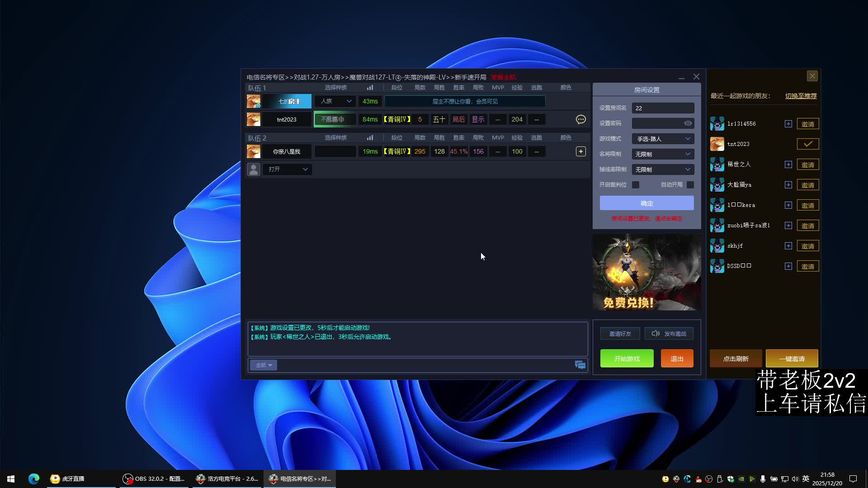Enable the 自动开局 checkbox
Viewport: 868px width, 488px height.
690,185
